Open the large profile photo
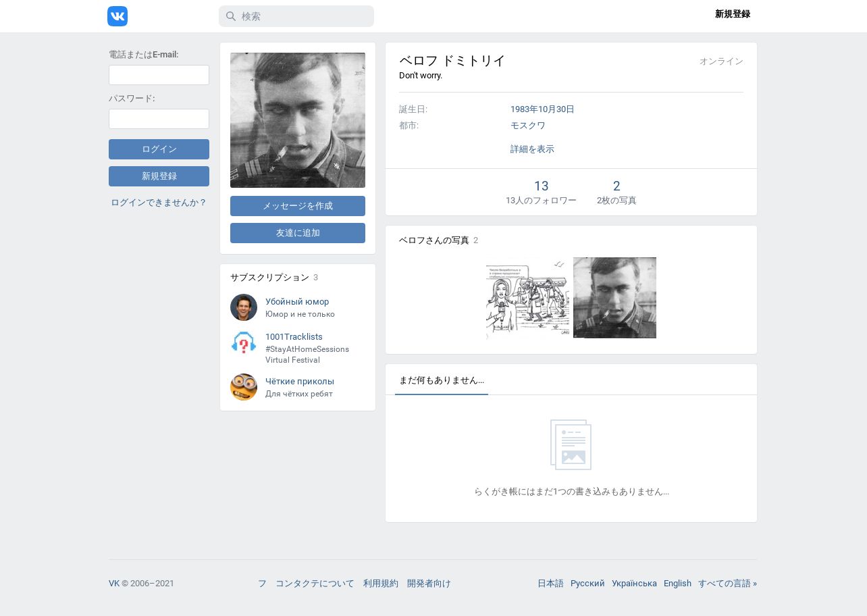Viewport: 867px width, 616px height. (x=298, y=120)
